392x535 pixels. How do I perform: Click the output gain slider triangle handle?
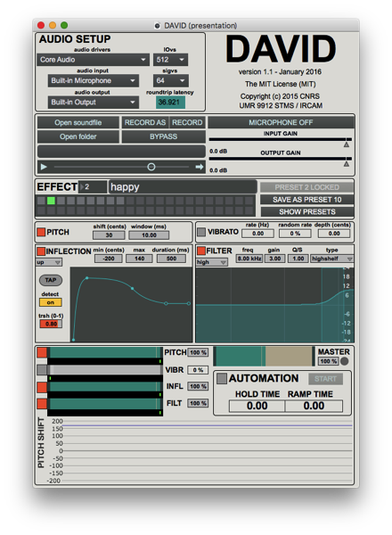(x=347, y=164)
